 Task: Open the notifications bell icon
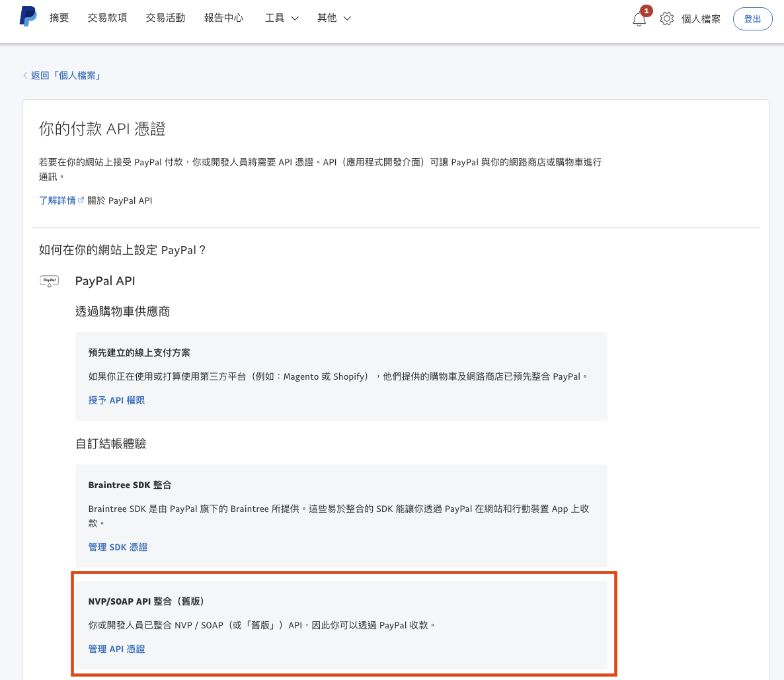[639, 20]
